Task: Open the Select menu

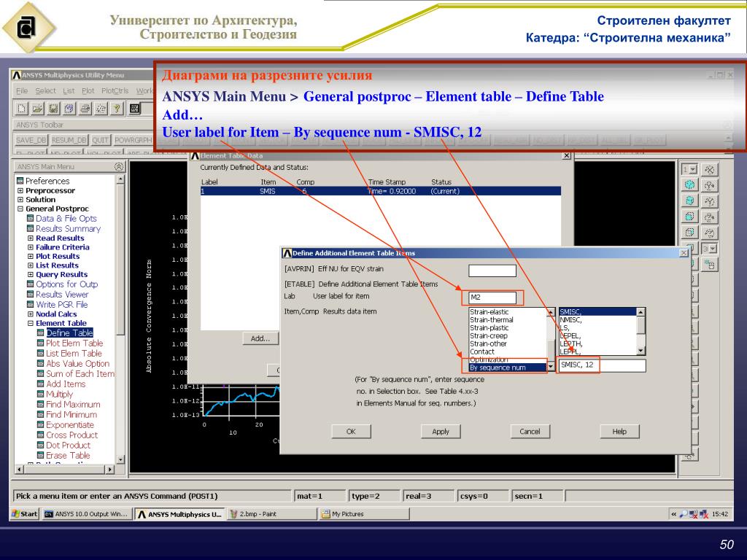Action: coord(45,90)
